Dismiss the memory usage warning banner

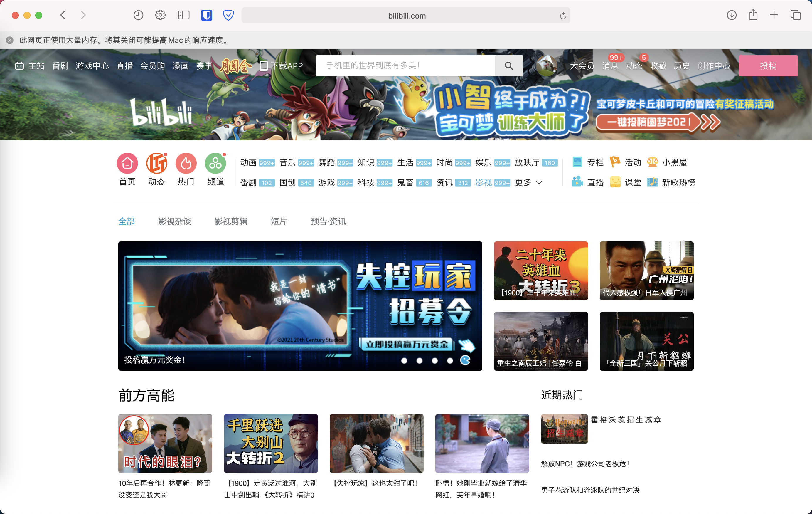tap(10, 40)
